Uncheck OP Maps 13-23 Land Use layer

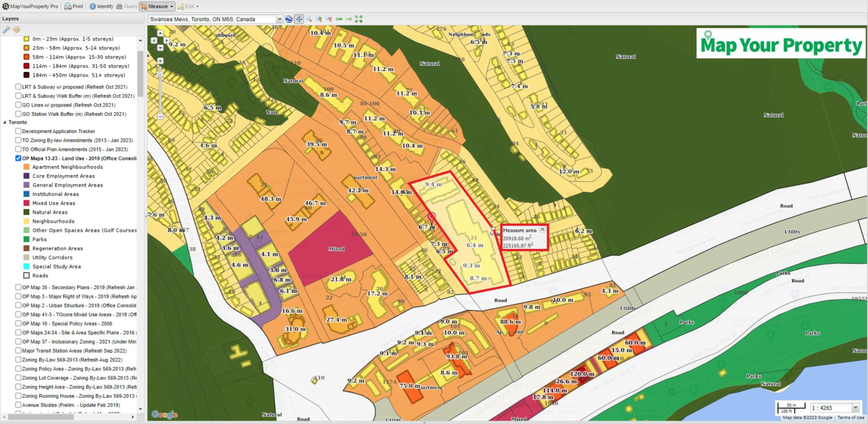(18, 158)
